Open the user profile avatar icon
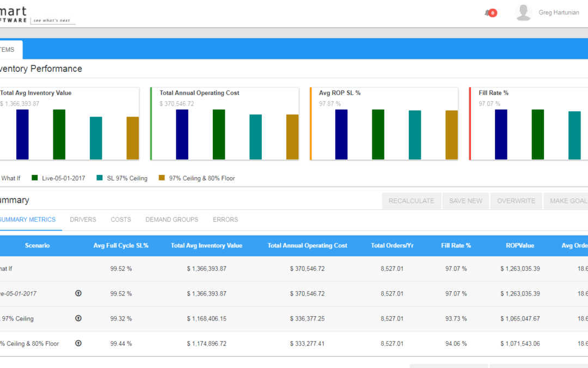 click(x=523, y=13)
